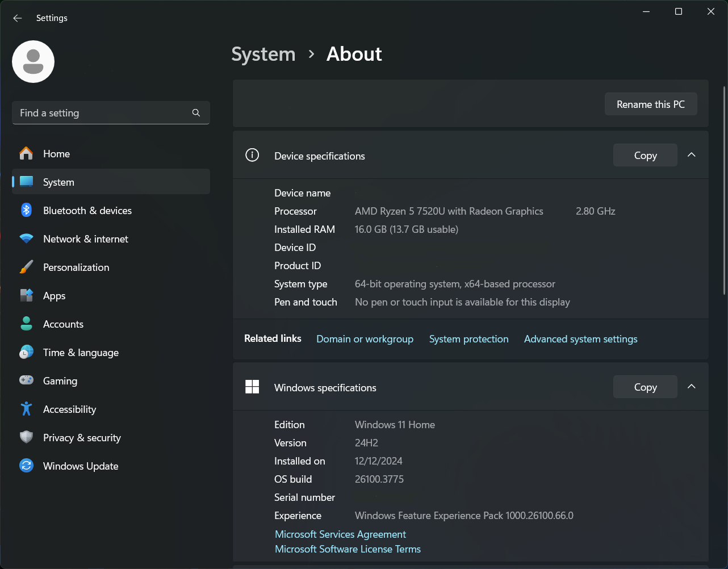Open the Gaming section
The height and width of the screenshot is (569, 728).
coord(60,380)
